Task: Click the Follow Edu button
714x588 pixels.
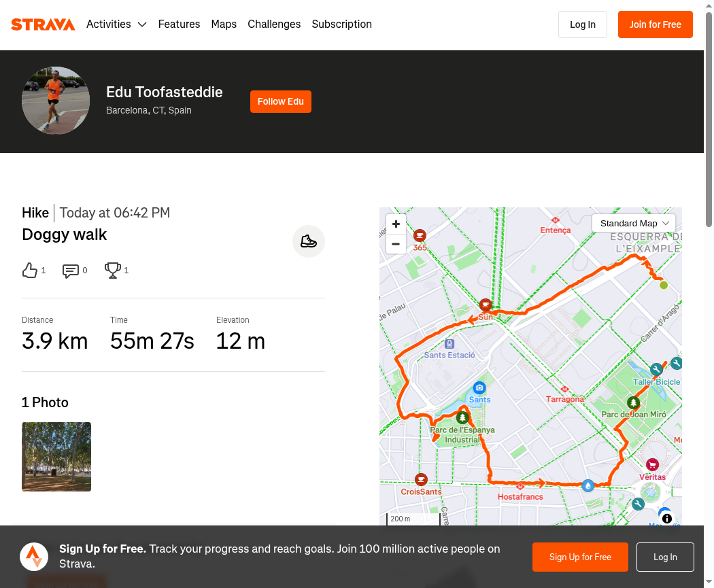Action: (280, 101)
